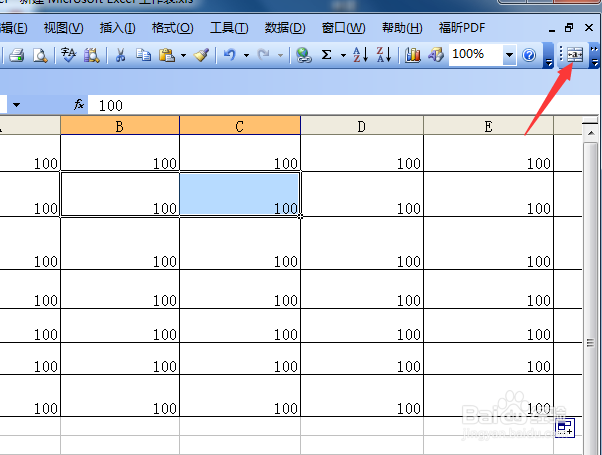602x455 pixels.
Task: Click inside the 100% zoom box
Action: pyautogui.click(x=475, y=55)
